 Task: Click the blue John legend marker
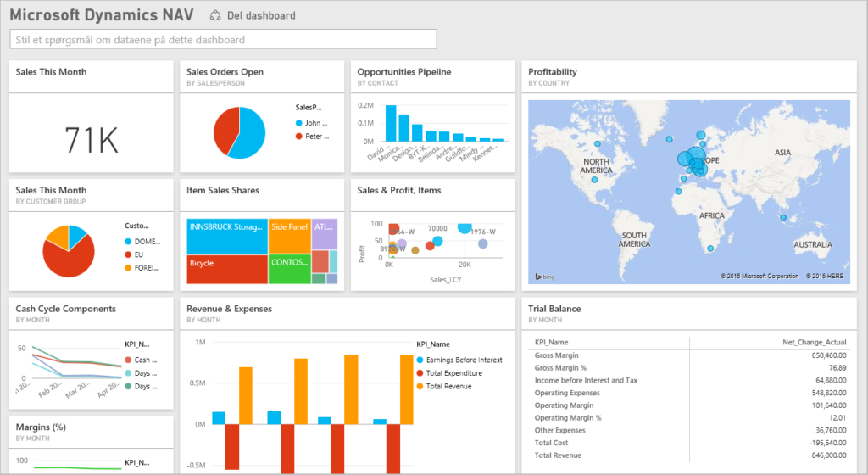pos(299,123)
